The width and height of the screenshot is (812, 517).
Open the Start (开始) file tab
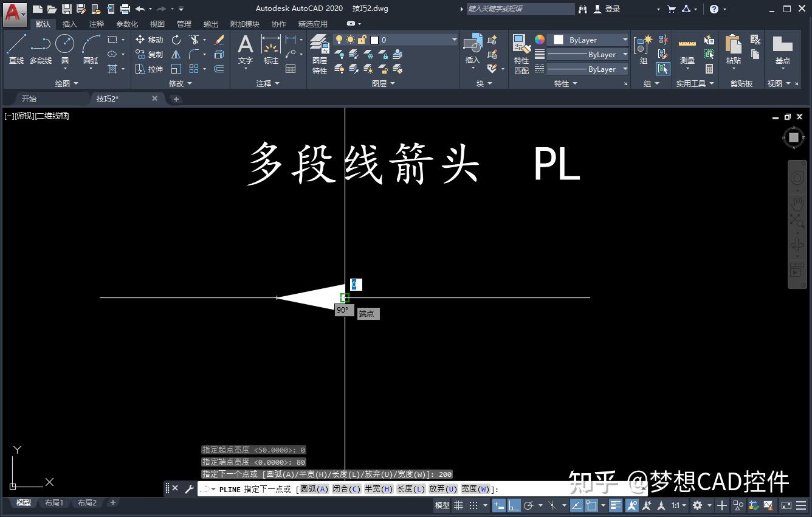click(29, 99)
